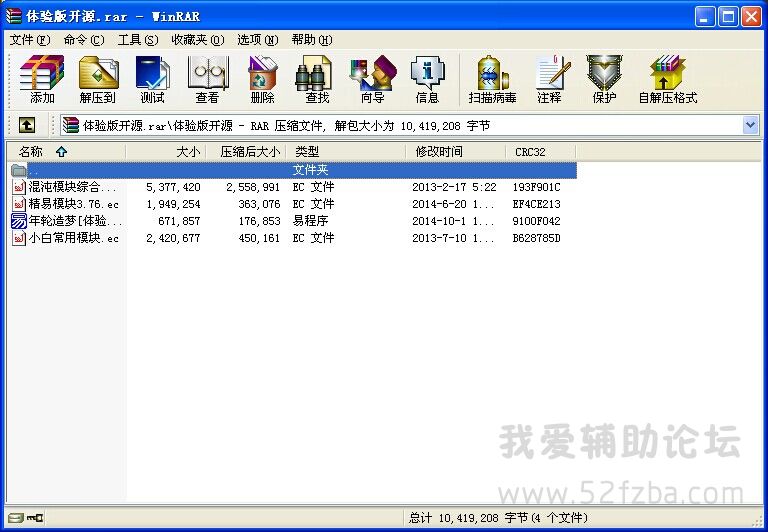Open the 命令(C) menu
The width and height of the screenshot is (768, 532).
[x=84, y=40]
